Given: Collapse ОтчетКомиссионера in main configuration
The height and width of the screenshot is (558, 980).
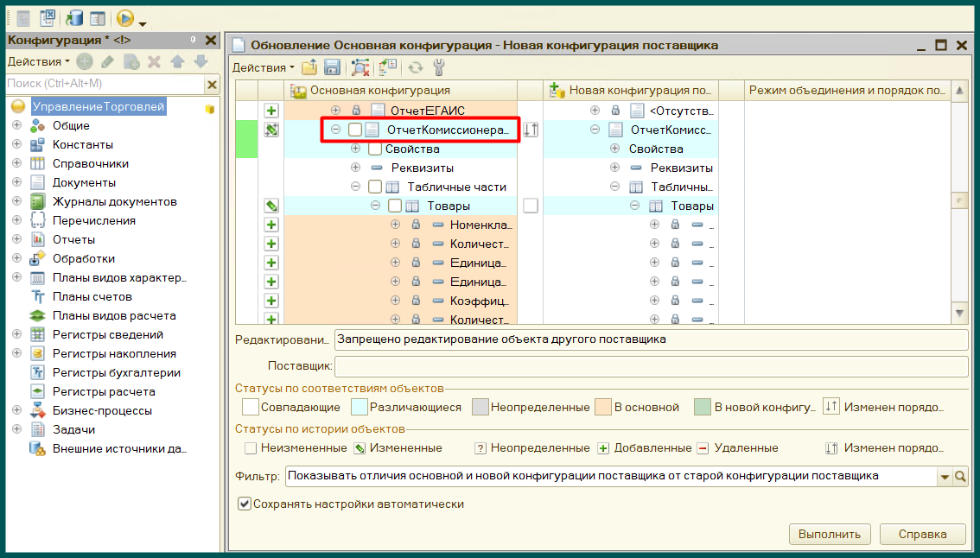Looking at the screenshot, I should (335, 130).
